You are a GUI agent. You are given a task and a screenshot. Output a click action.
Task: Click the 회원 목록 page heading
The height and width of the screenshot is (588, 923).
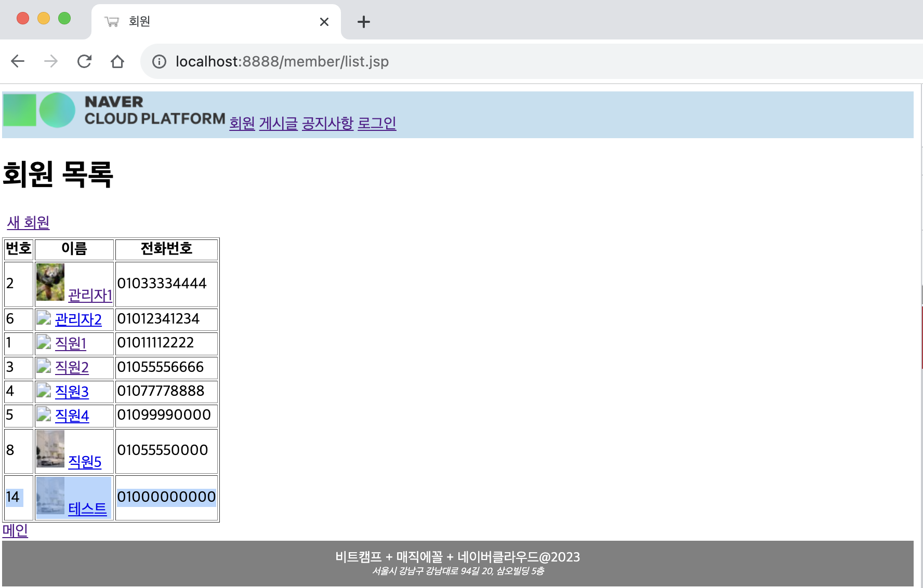pyautogui.click(x=58, y=173)
